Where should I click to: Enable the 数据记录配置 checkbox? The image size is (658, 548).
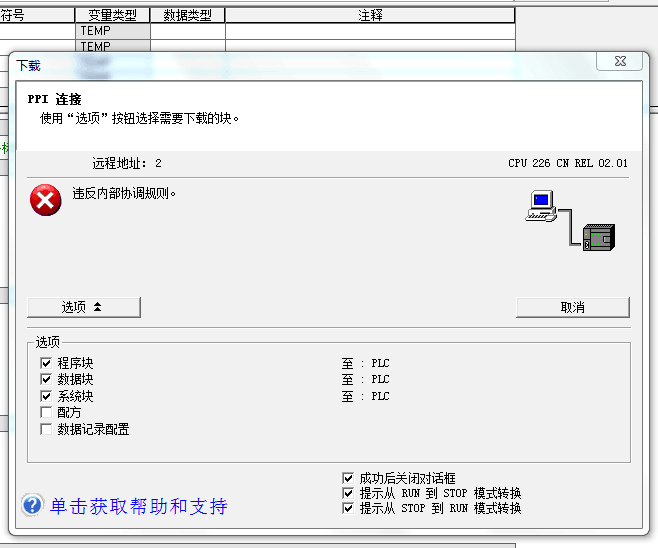(x=46, y=429)
